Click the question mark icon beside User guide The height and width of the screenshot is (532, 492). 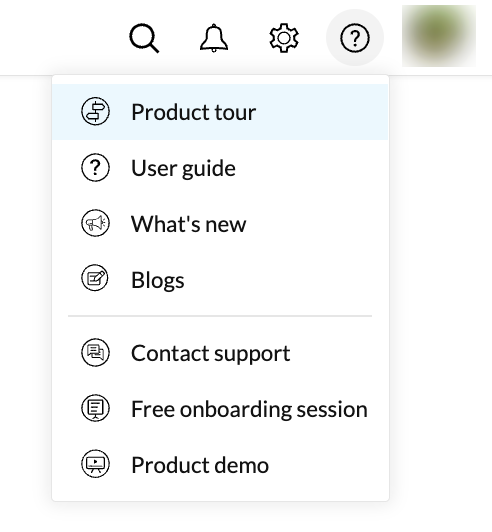[95, 167]
